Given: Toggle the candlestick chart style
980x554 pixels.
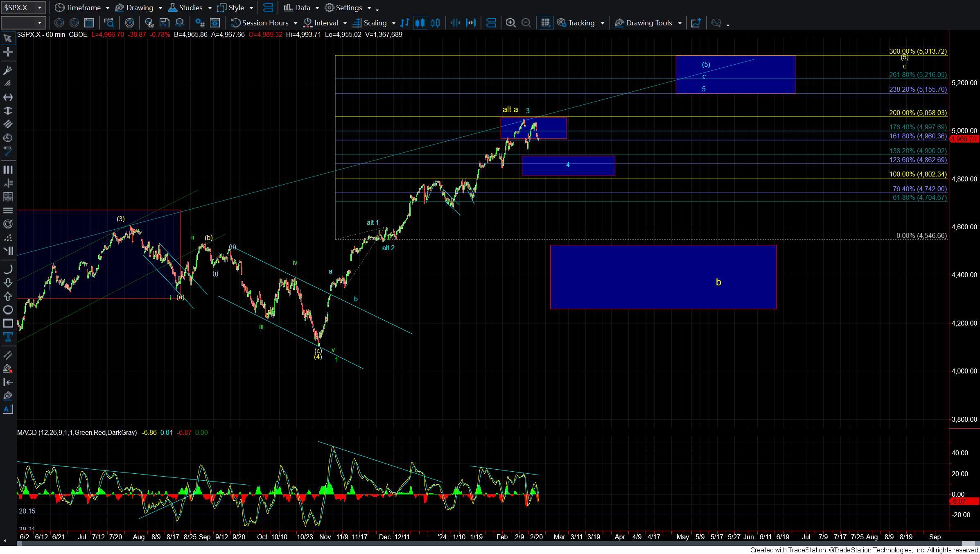Looking at the screenshot, I should pos(420,23).
